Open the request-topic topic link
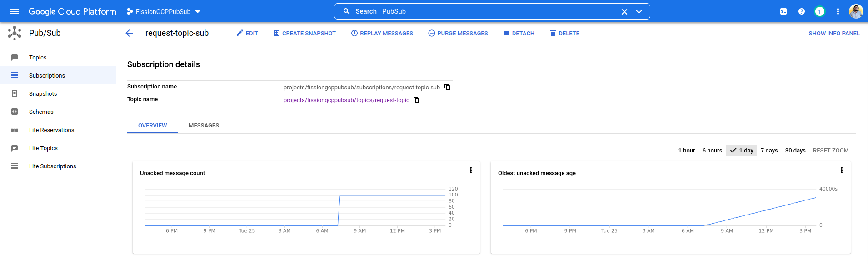The height and width of the screenshot is (264, 868). (346, 100)
